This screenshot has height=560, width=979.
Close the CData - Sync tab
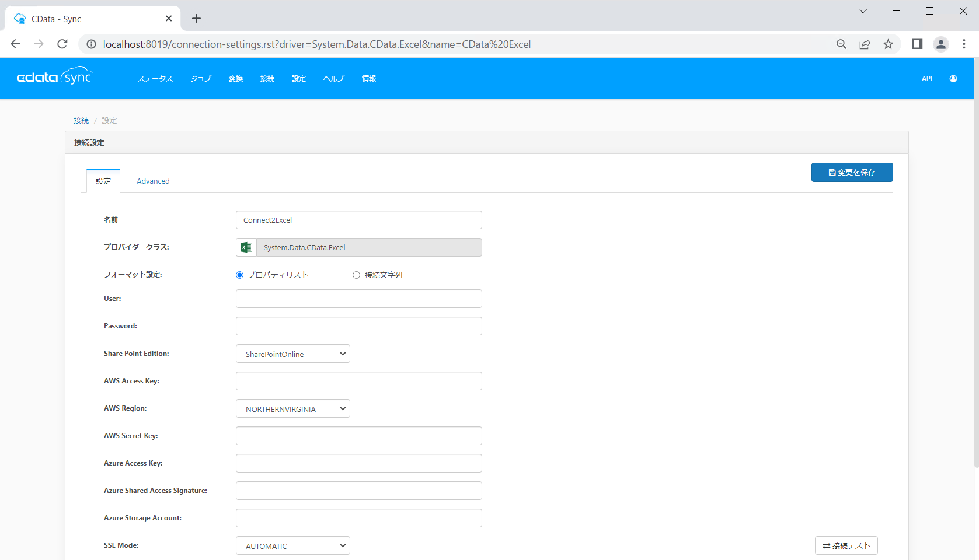169,19
